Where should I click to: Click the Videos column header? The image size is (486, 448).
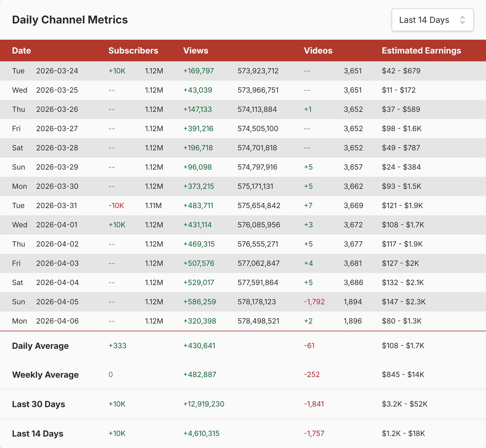(x=318, y=51)
